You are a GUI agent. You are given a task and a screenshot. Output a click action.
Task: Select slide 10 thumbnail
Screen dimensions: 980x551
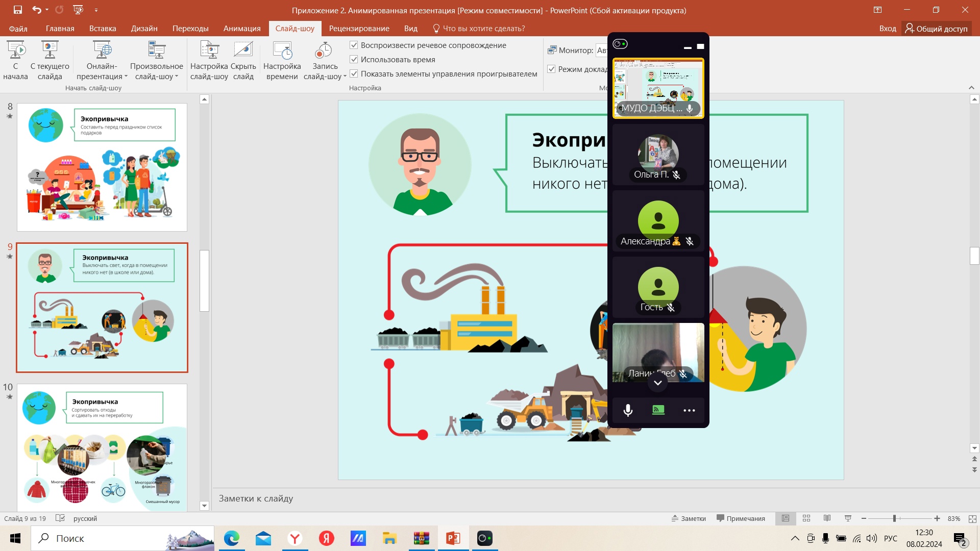coord(102,447)
